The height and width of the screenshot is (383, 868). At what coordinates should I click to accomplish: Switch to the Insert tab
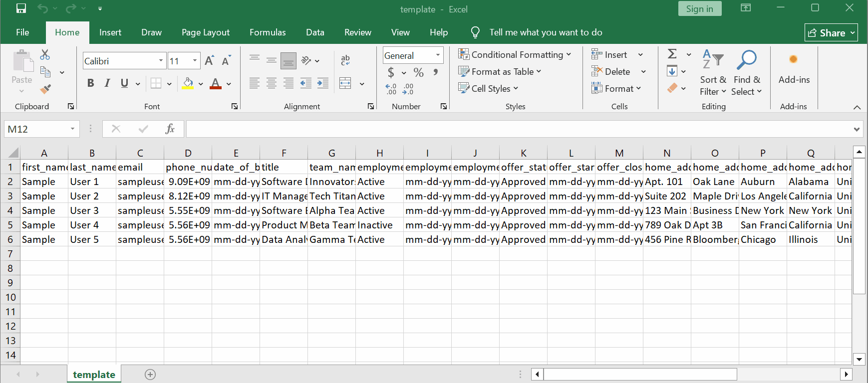(110, 32)
